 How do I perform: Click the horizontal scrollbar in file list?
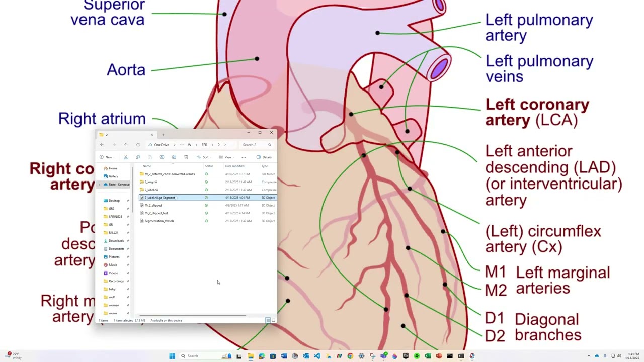point(193,316)
